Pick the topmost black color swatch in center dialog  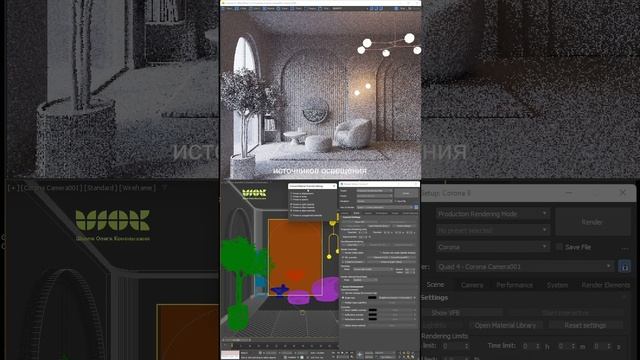pos(372,298)
